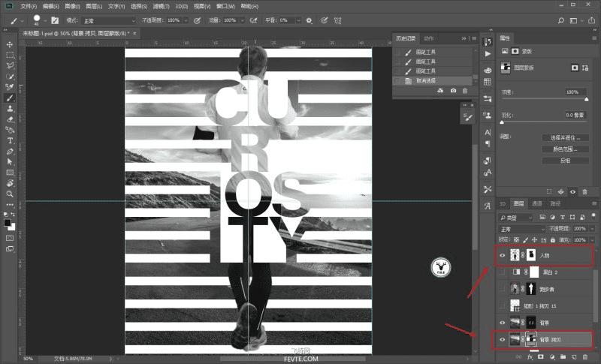Open 图像(I) menu

(x=72, y=7)
